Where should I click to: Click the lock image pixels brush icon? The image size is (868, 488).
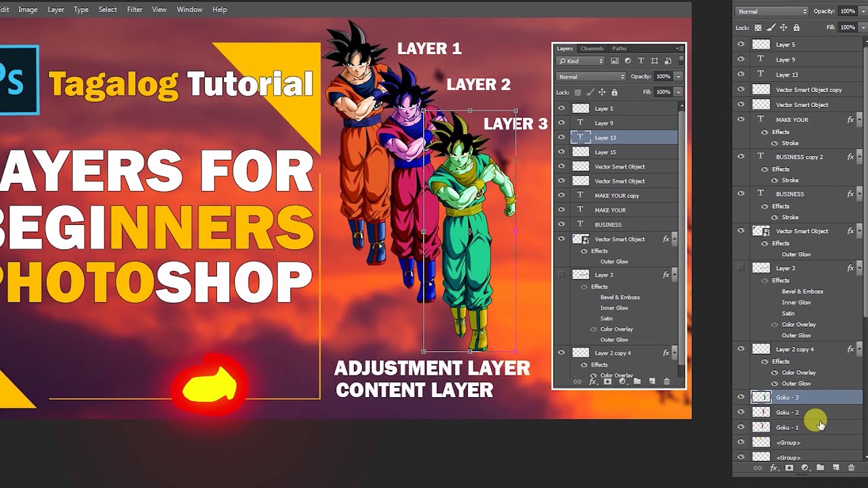pyautogui.click(x=771, y=28)
